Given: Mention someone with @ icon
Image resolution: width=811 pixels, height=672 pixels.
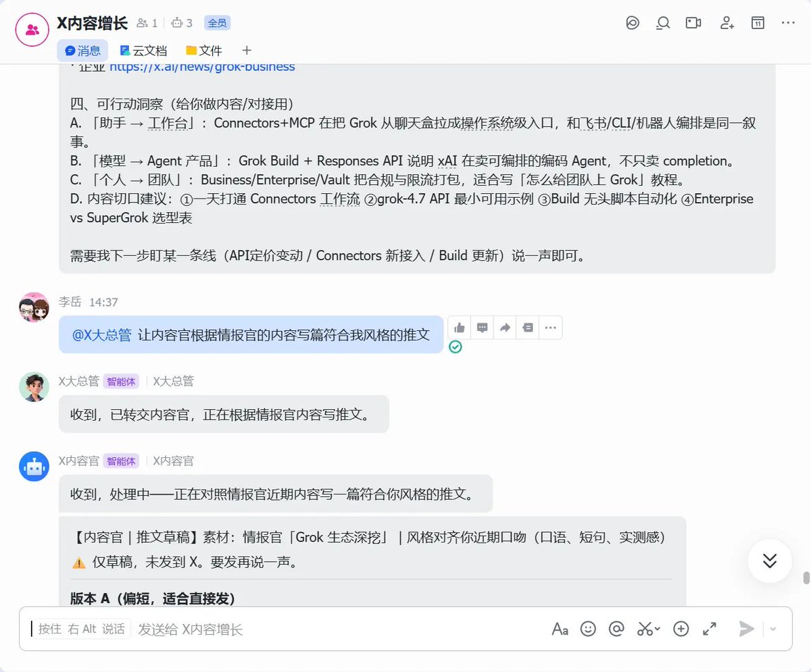Looking at the screenshot, I should 616,629.
